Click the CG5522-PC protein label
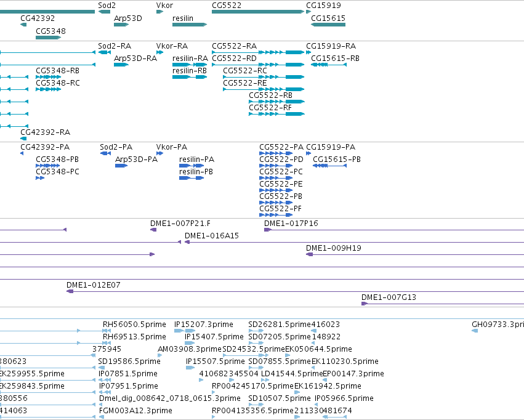The width and height of the screenshot is (524, 420). [281, 172]
